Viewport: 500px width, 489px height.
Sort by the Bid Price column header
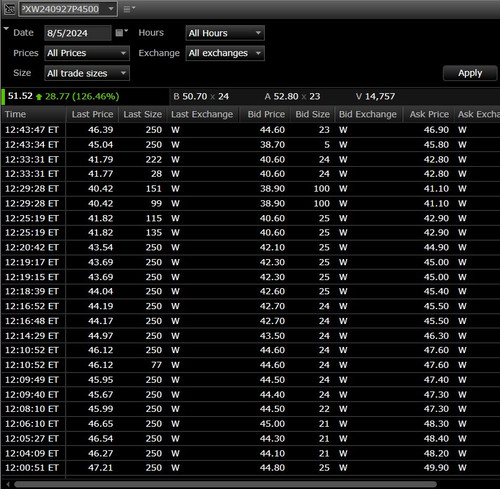[x=266, y=114]
